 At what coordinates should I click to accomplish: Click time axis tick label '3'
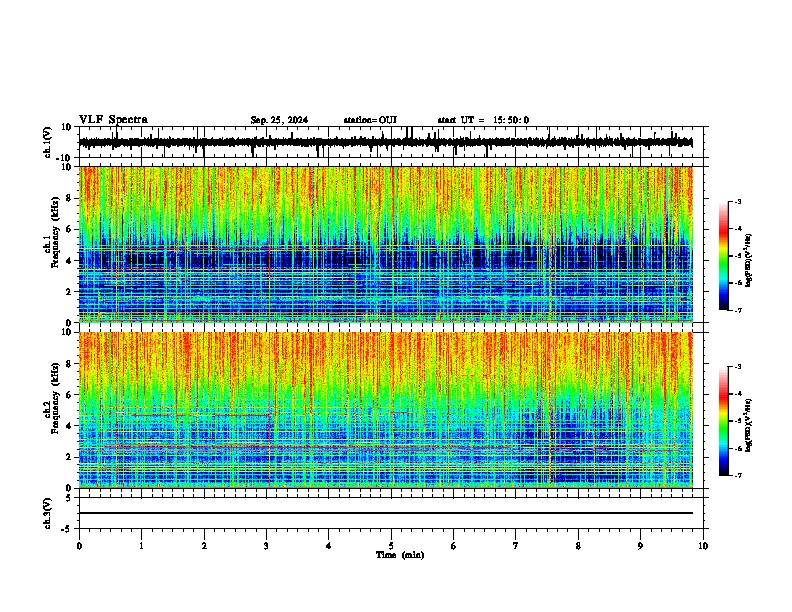(x=266, y=546)
